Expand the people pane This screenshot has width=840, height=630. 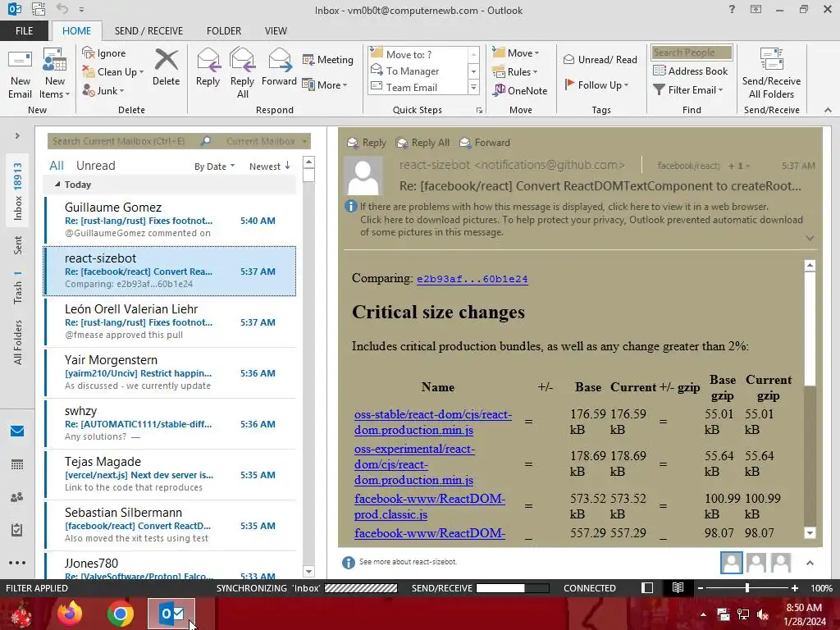click(x=810, y=563)
